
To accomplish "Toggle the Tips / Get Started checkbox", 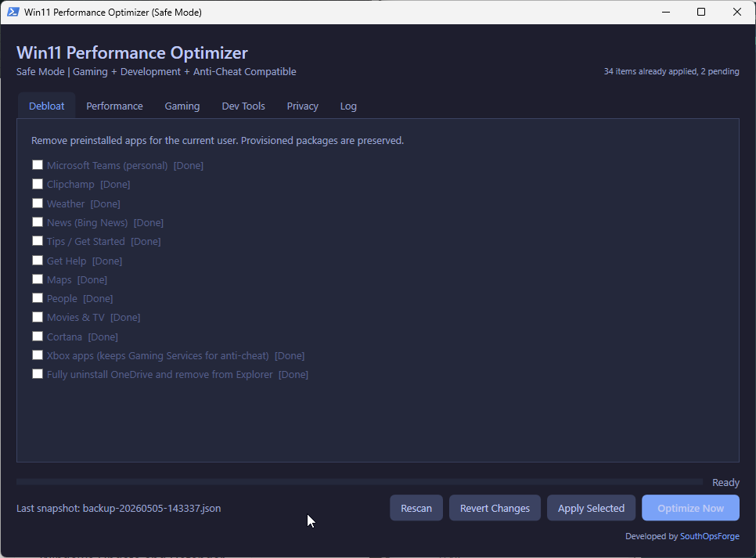I will pos(37,241).
